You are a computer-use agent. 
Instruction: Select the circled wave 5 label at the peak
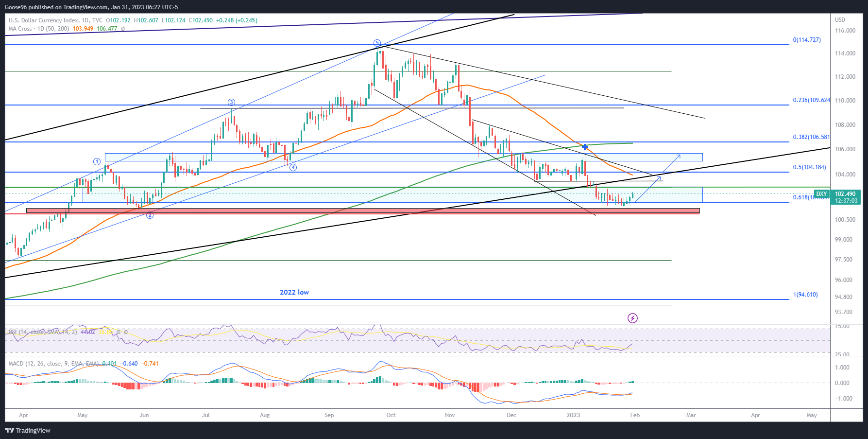377,43
